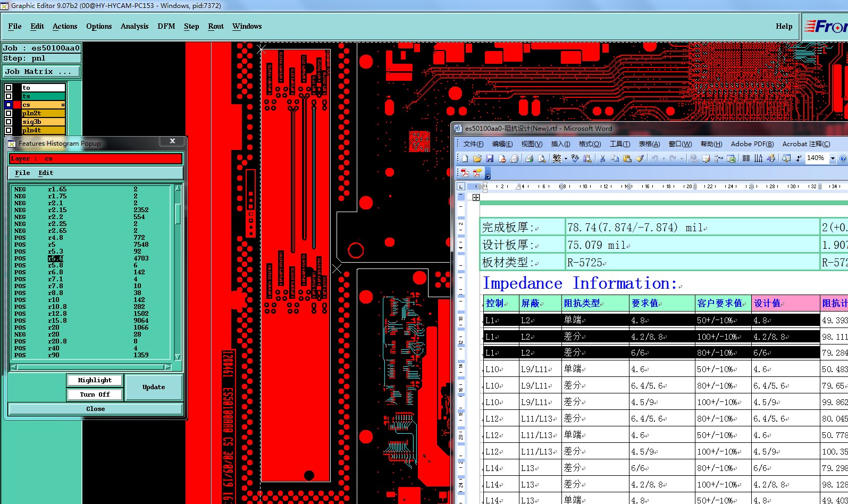This screenshot has width=848, height=504.
Task: Select the POS r15.8 row with 9064
Action: point(90,321)
